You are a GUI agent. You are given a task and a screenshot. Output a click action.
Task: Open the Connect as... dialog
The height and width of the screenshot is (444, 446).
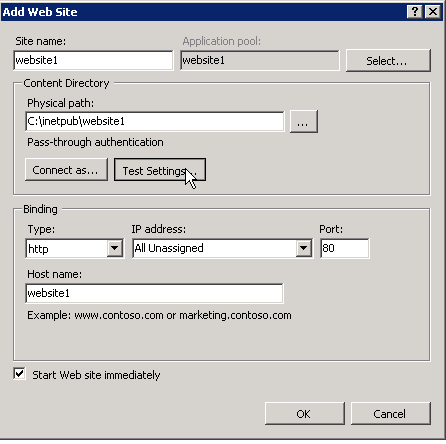[x=66, y=170]
